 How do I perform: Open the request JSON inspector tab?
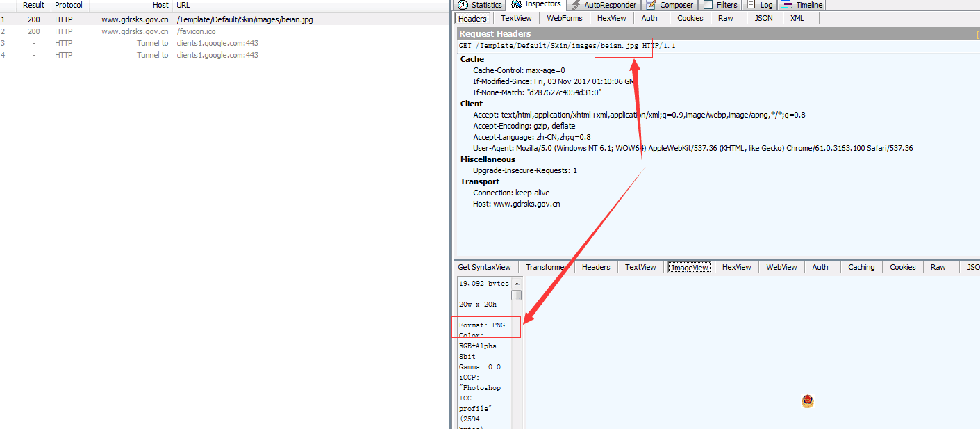[763, 18]
